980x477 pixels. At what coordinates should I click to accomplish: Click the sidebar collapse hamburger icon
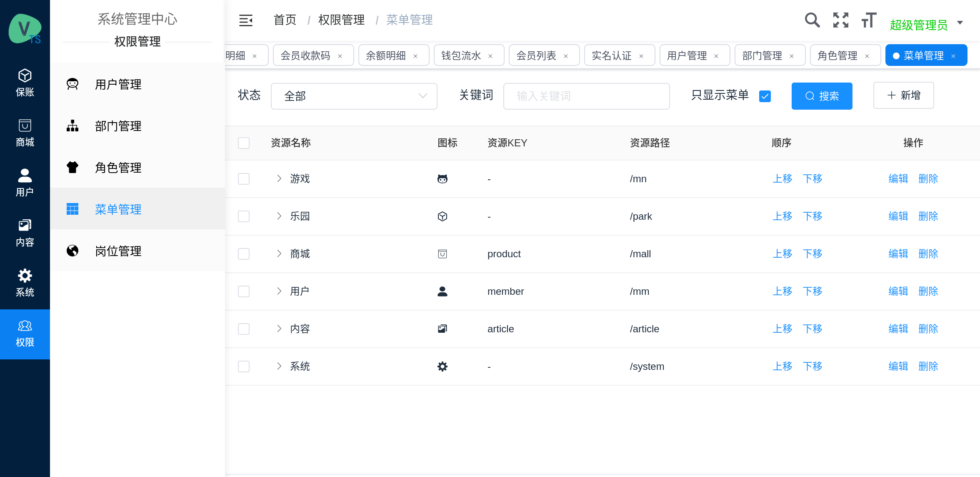(246, 20)
